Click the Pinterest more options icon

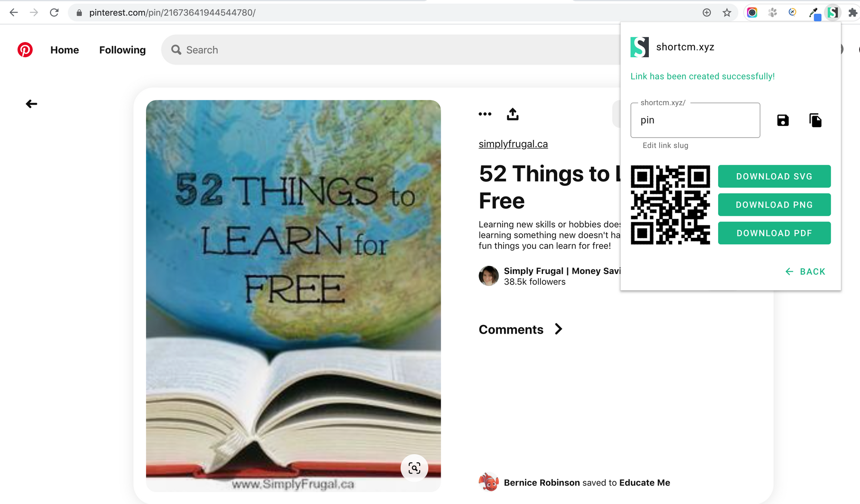pyautogui.click(x=485, y=114)
